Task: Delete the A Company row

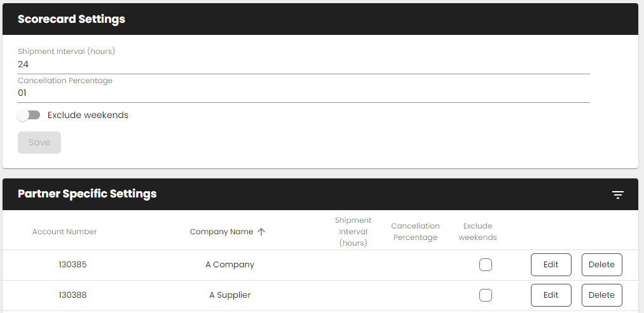Action: pos(601,265)
